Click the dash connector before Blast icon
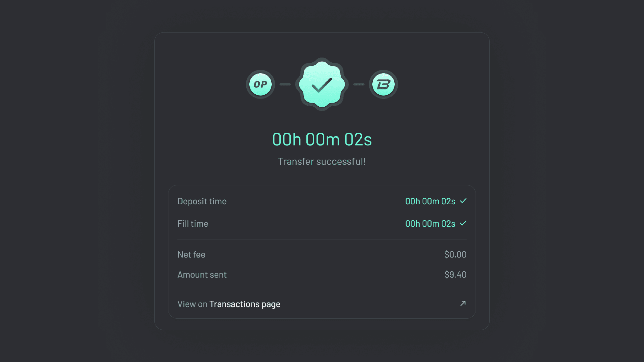Image resolution: width=644 pixels, height=362 pixels. pos(359,84)
